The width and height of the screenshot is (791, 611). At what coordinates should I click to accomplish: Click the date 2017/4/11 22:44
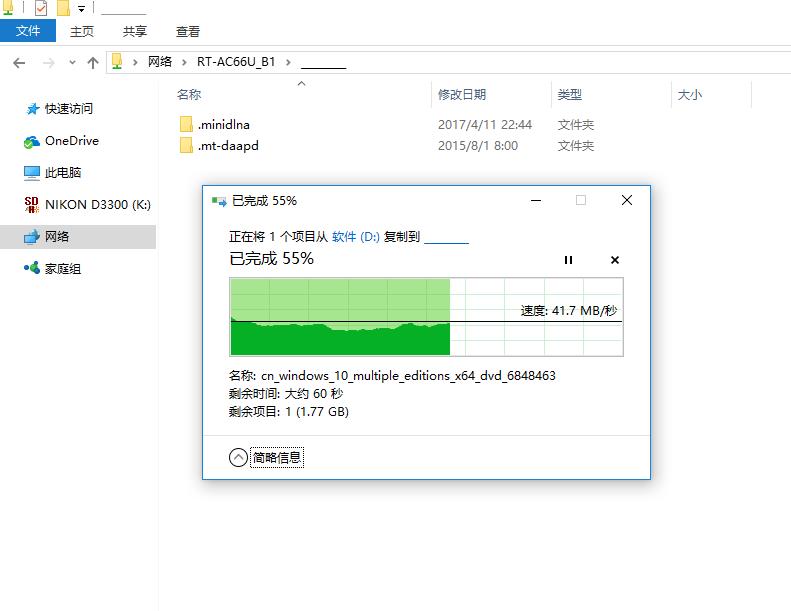(485, 125)
